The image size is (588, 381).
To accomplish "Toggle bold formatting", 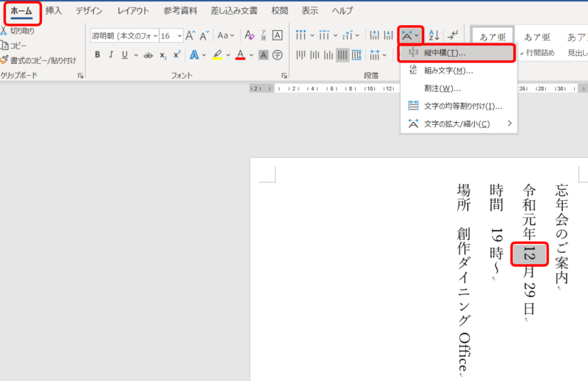I will [98, 55].
